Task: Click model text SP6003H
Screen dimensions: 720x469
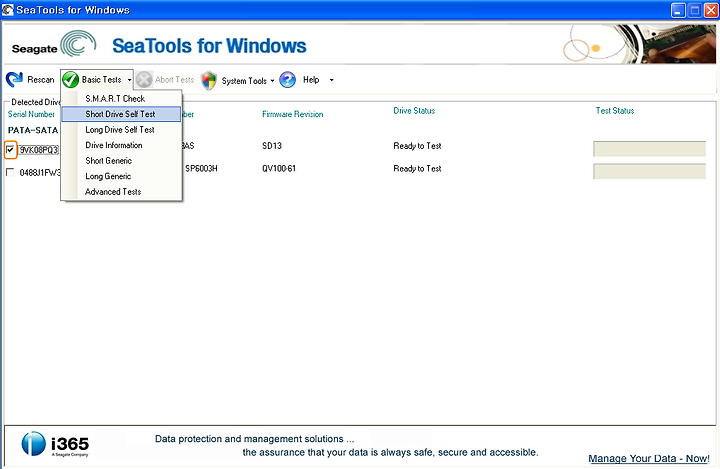Action: 201,169
